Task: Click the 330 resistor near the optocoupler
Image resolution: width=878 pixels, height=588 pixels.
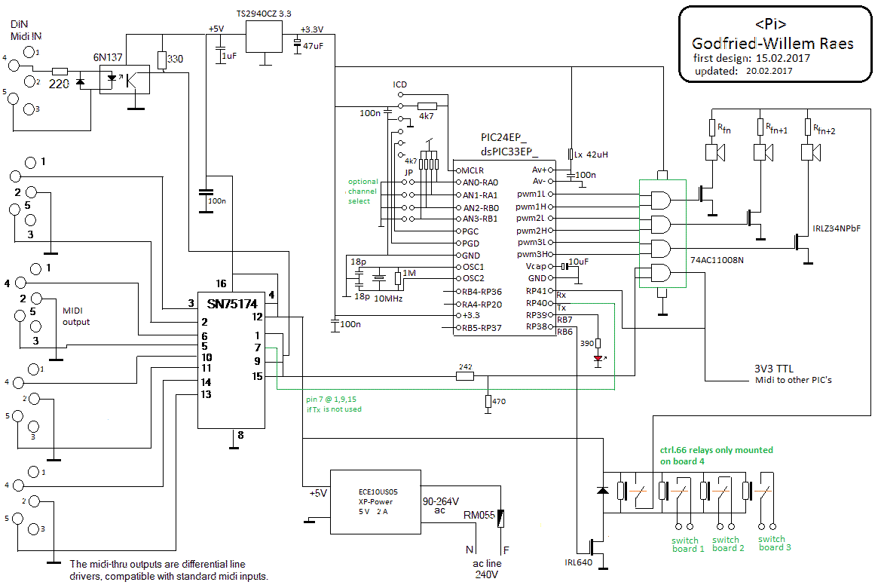Action: coord(162,60)
